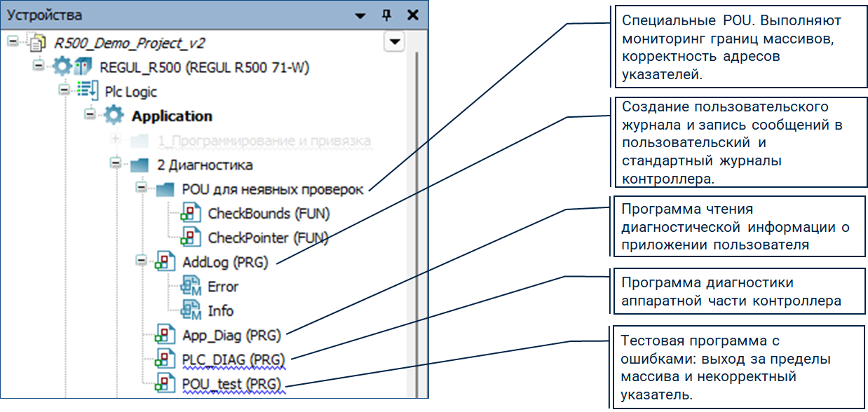This screenshot has width=868, height=412.
Task: Click the POU_test program icon
Action: point(165,384)
